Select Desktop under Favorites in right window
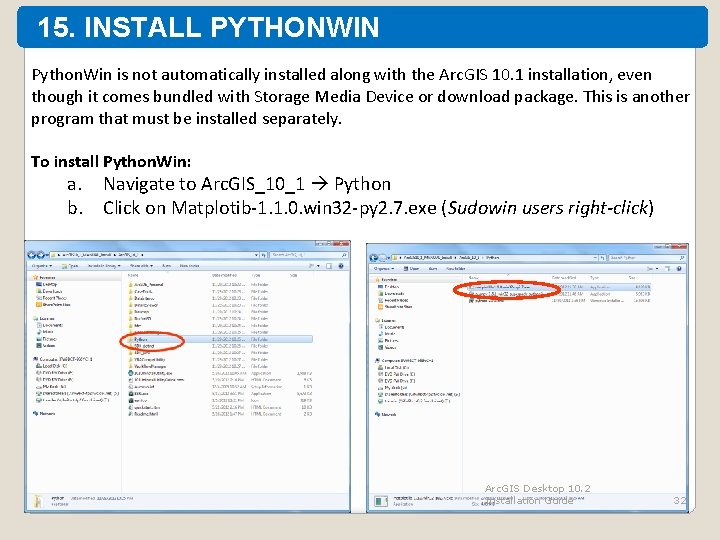This screenshot has height=540, width=720. [387, 286]
